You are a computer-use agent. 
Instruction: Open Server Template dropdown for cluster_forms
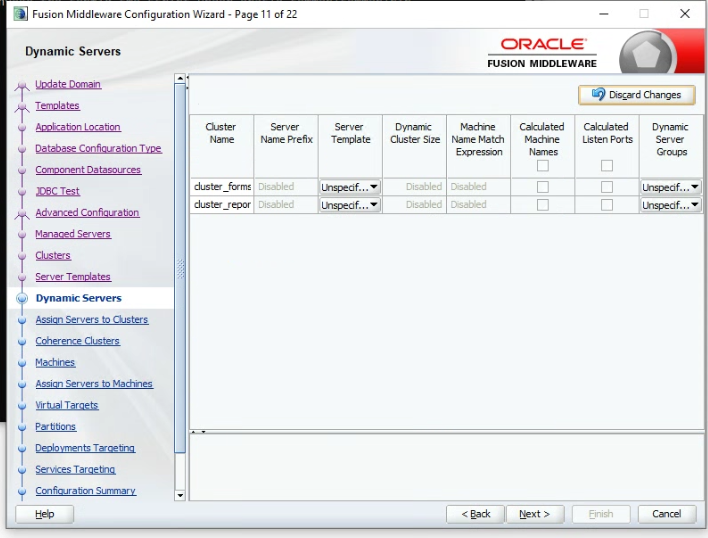pyautogui.click(x=350, y=187)
